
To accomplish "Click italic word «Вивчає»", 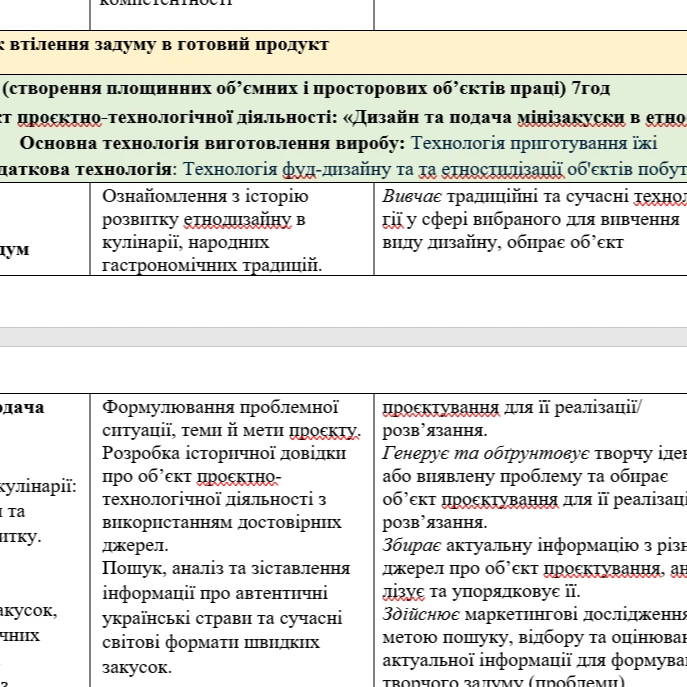I will (x=412, y=197).
